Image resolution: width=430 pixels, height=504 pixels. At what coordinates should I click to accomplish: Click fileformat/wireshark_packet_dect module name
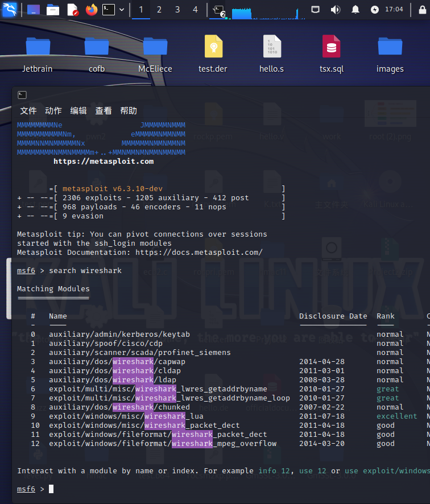pyautogui.click(x=158, y=435)
